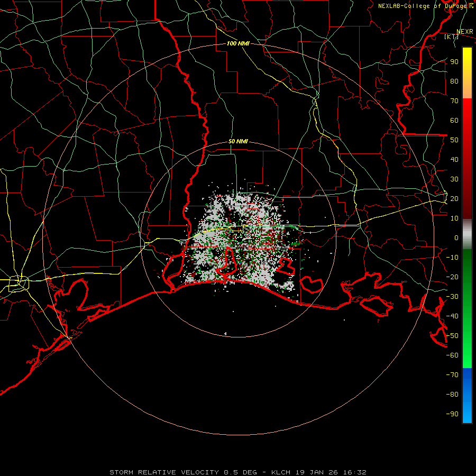Select the -50 value on velocity scale
Viewport: 476px width, 476px height.
452,336
